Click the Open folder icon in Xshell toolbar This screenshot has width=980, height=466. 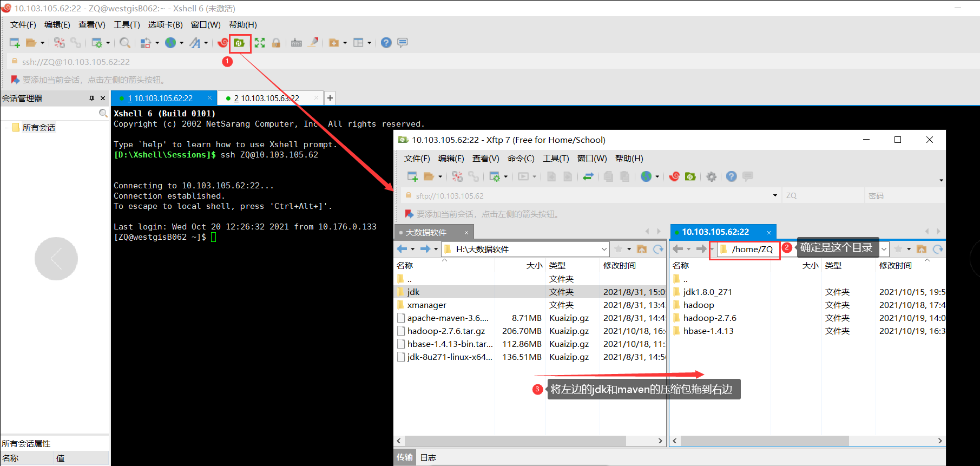pyautogui.click(x=31, y=43)
